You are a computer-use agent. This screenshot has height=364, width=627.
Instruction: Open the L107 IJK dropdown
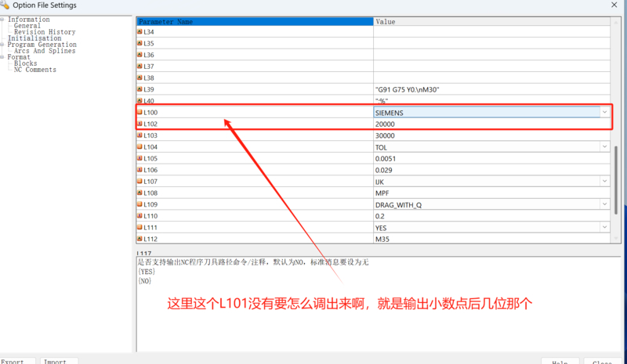click(604, 182)
